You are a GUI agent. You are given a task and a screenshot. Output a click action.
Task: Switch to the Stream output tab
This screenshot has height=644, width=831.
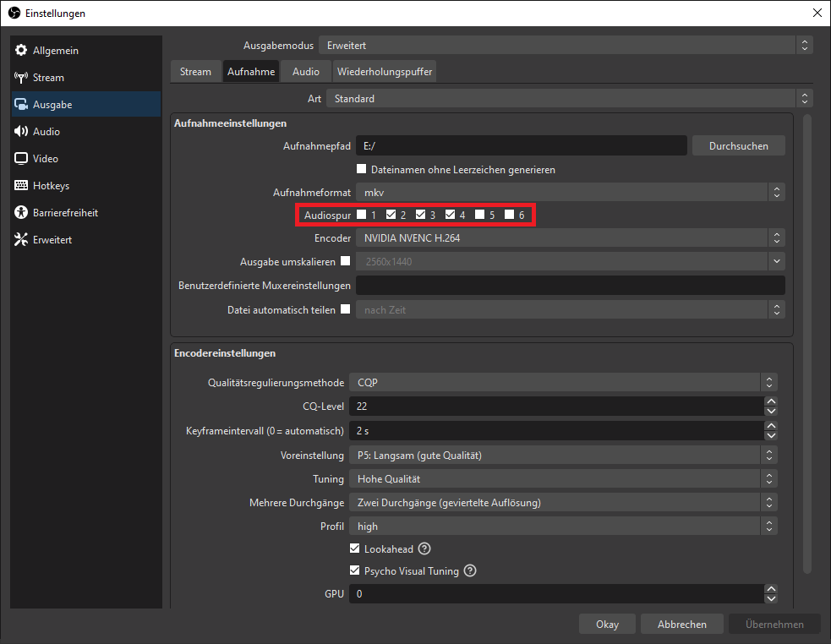pyautogui.click(x=195, y=72)
